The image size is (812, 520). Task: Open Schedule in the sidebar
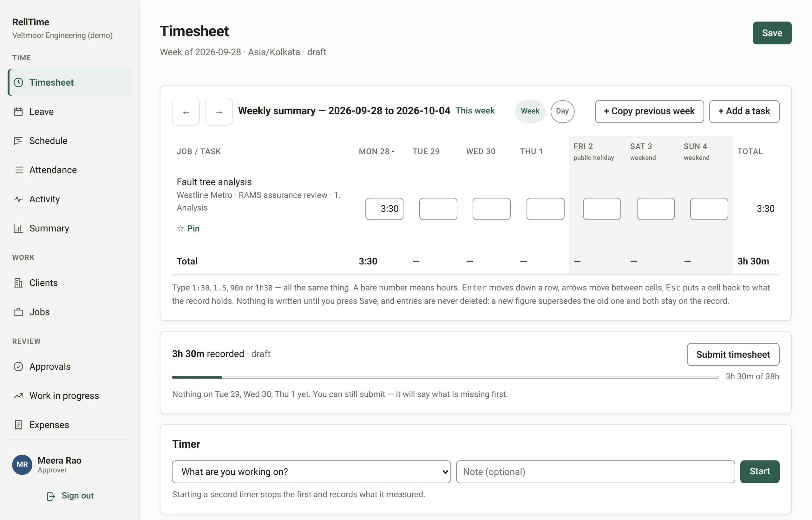[x=69, y=141]
